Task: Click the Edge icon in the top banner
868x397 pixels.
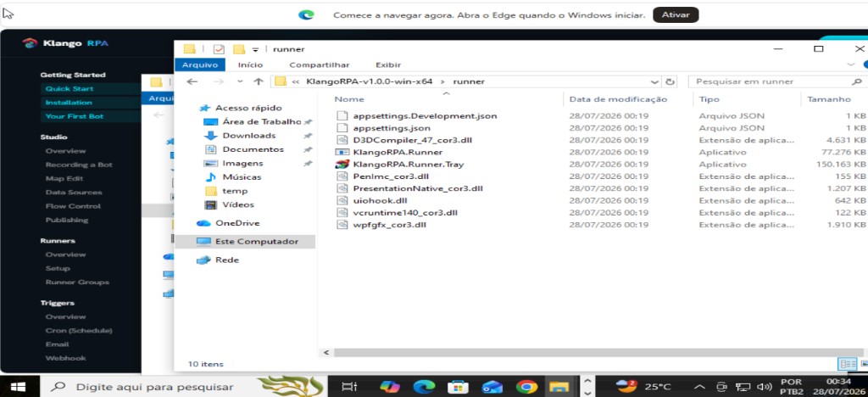Action: pyautogui.click(x=306, y=15)
